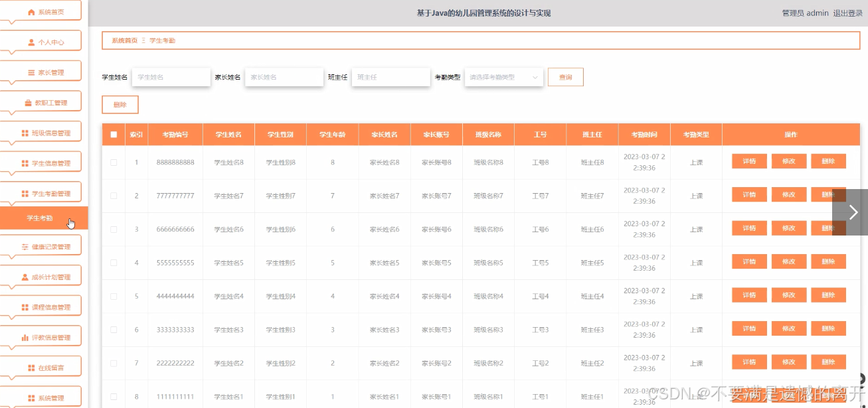Click 删除 for 学生姓名5
This screenshot has width=868, height=408.
(828, 261)
